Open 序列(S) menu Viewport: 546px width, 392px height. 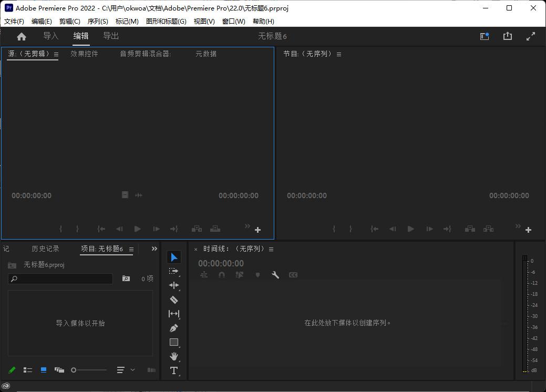tap(98, 21)
